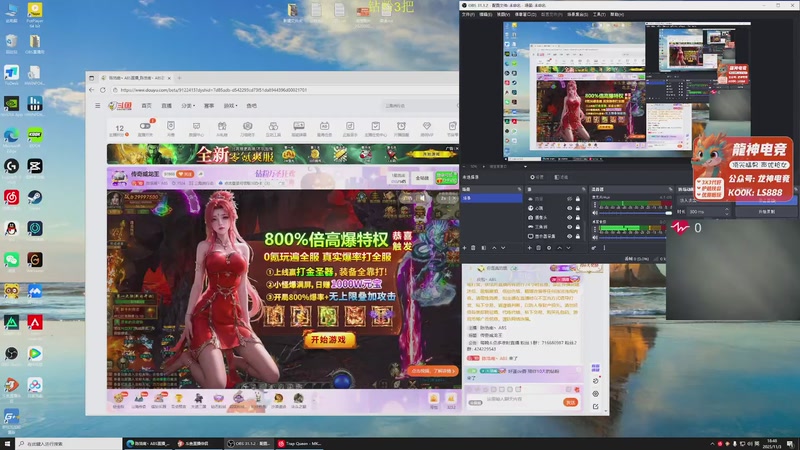
Task: Open QQ penguin desktop shortcut
Action: pyautogui.click(x=11, y=229)
